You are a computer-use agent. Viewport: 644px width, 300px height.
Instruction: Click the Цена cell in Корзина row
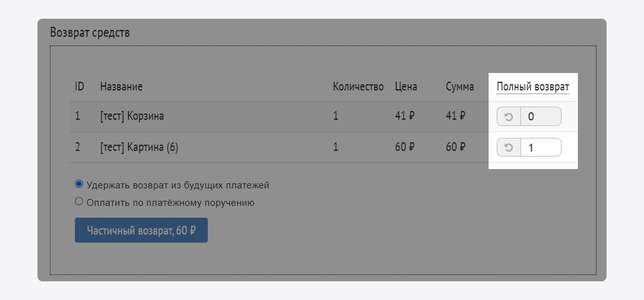tap(404, 116)
